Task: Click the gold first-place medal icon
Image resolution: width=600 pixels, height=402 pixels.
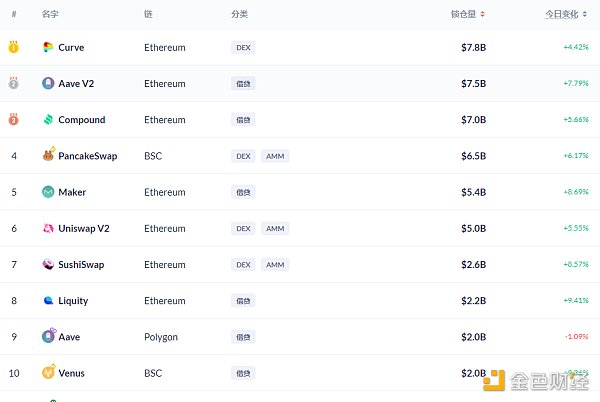Action: [14, 47]
